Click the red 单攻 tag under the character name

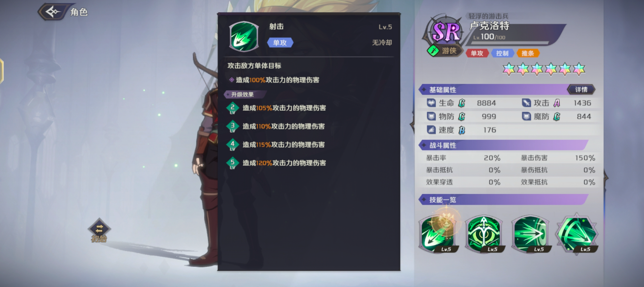coord(477,53)
